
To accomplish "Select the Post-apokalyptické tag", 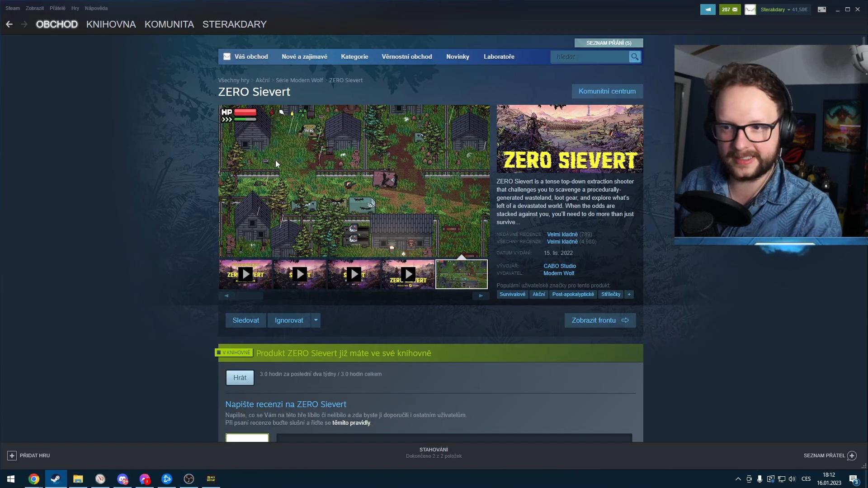I will (573, 295).
